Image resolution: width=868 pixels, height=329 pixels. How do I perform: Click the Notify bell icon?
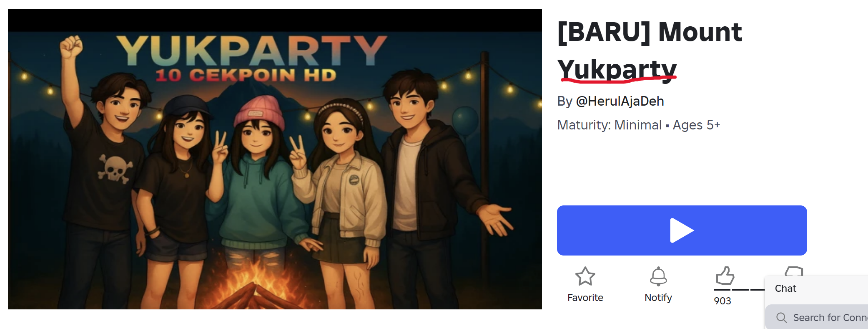pyautogui.click(x=658, y=276)
